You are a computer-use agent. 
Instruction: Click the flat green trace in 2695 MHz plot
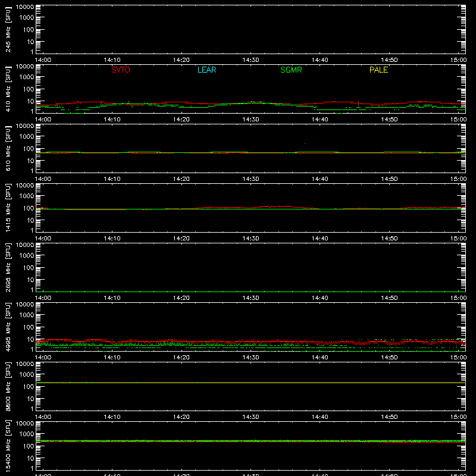(x=250, y=292)
